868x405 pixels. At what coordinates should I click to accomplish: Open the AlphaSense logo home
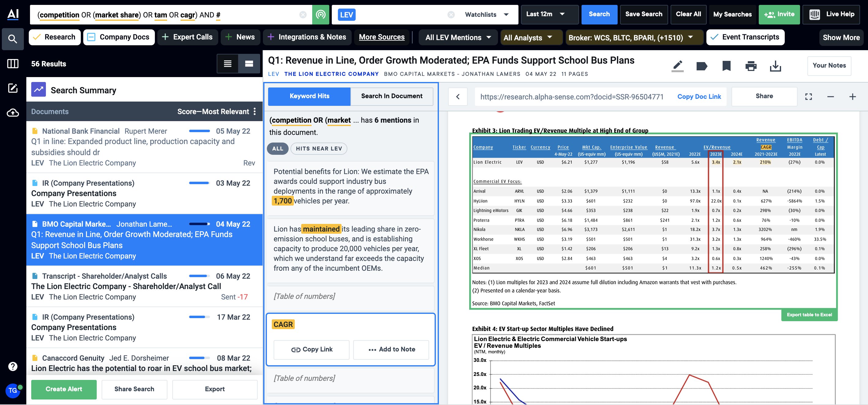point(13,14)
